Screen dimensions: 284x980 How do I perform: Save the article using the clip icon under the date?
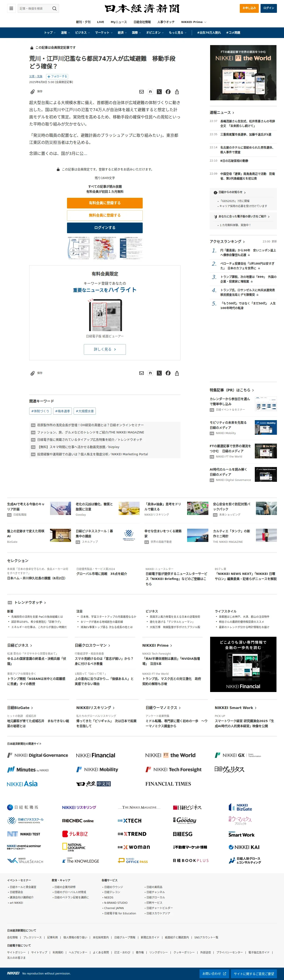point(33,92)
